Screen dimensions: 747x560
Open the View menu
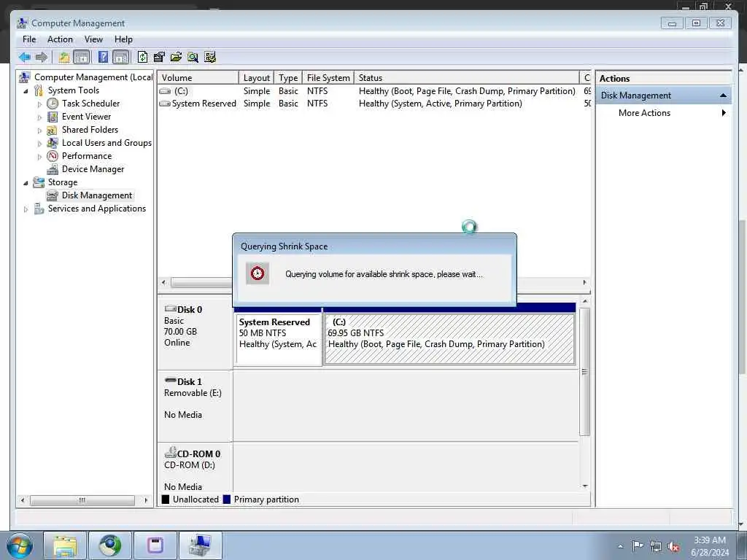point(93,39)
